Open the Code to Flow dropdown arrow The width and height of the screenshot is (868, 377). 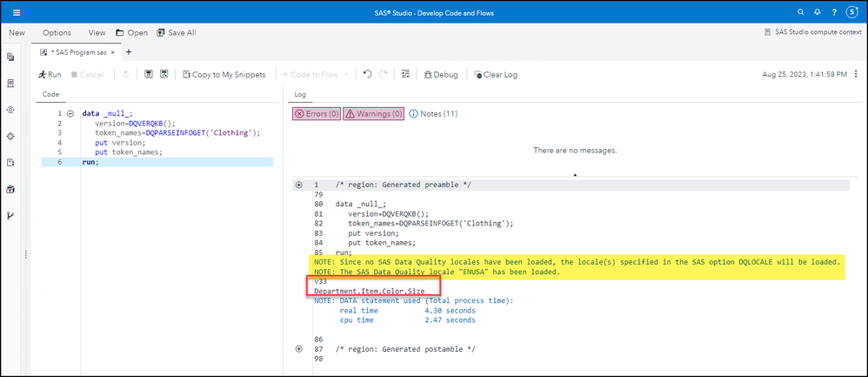click(x=346, y=74)
